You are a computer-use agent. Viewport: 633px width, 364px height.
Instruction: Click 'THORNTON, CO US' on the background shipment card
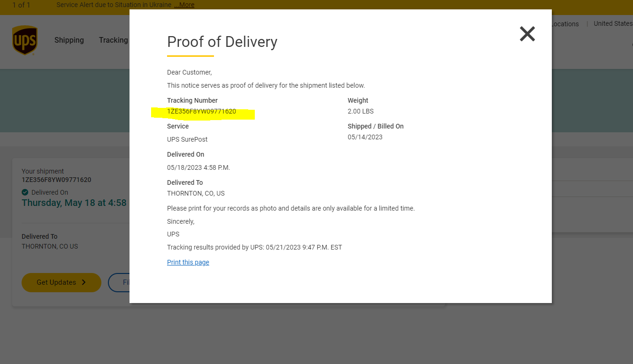pyautogui.click(x=50, y=246)
